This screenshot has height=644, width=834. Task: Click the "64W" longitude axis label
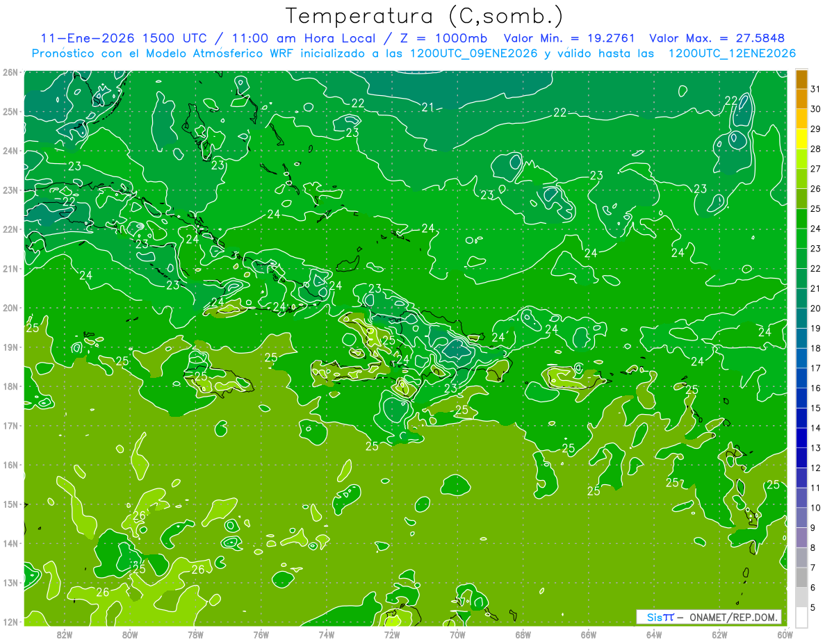click(654, 634)
